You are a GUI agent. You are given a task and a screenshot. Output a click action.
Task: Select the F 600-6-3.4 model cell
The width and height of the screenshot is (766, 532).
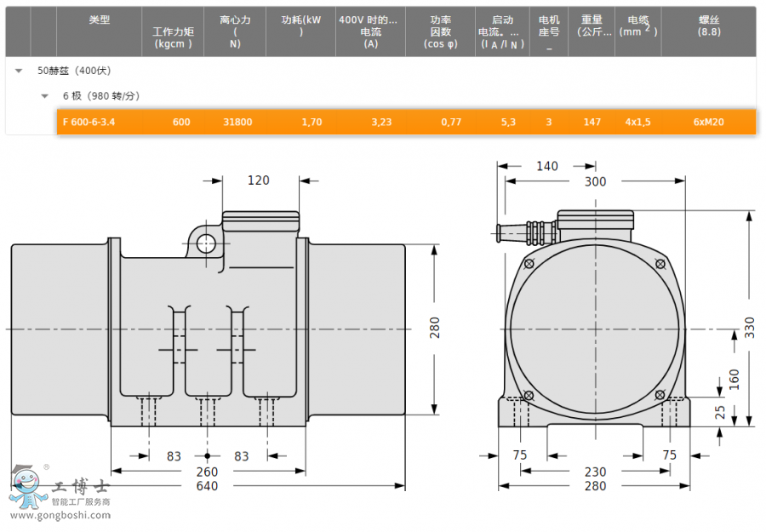100,122
